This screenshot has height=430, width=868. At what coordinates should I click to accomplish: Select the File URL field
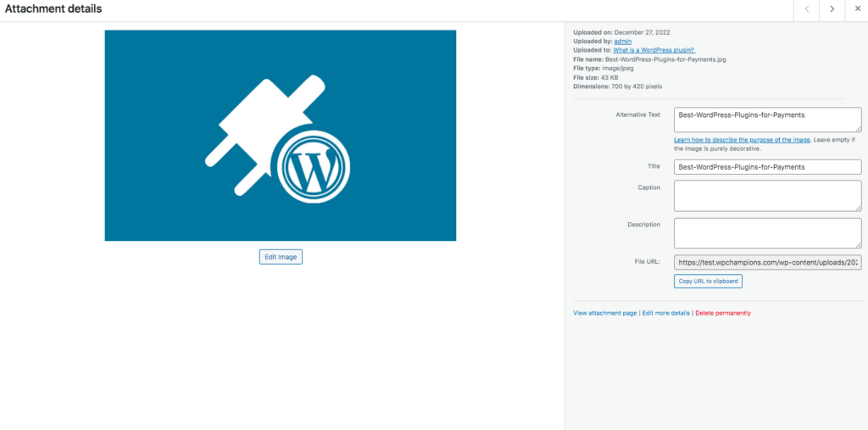(767, 262)
